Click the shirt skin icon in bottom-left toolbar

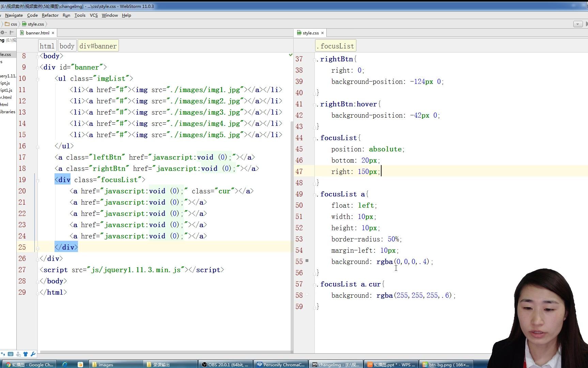pyautogui.click(x=26, y=354)
